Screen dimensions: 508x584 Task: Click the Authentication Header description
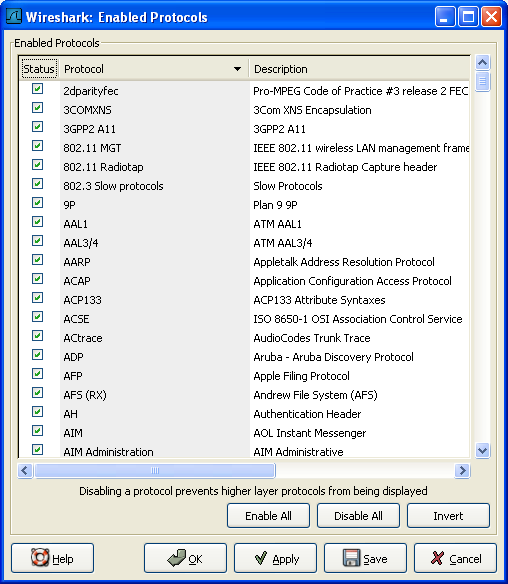[x=307, y=414]
